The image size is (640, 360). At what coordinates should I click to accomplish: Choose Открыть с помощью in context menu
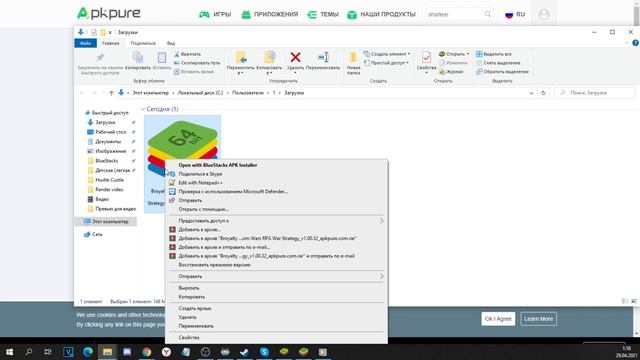point(204,209)
